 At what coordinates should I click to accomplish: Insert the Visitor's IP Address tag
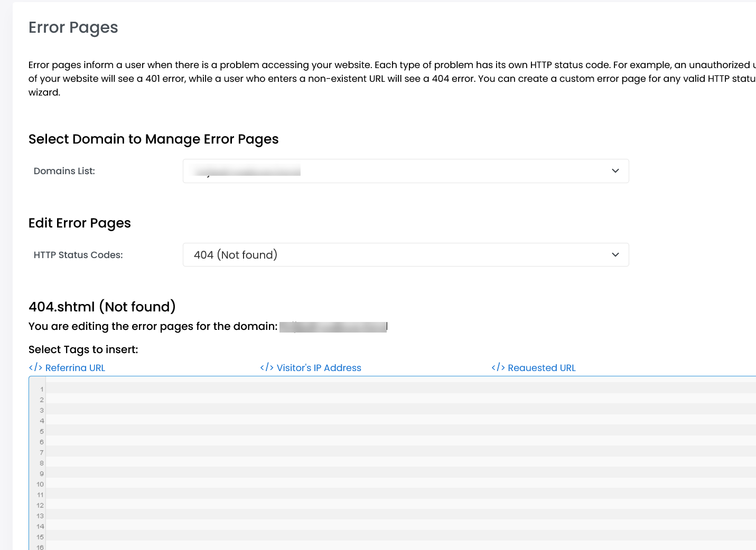tap(319, 368)
